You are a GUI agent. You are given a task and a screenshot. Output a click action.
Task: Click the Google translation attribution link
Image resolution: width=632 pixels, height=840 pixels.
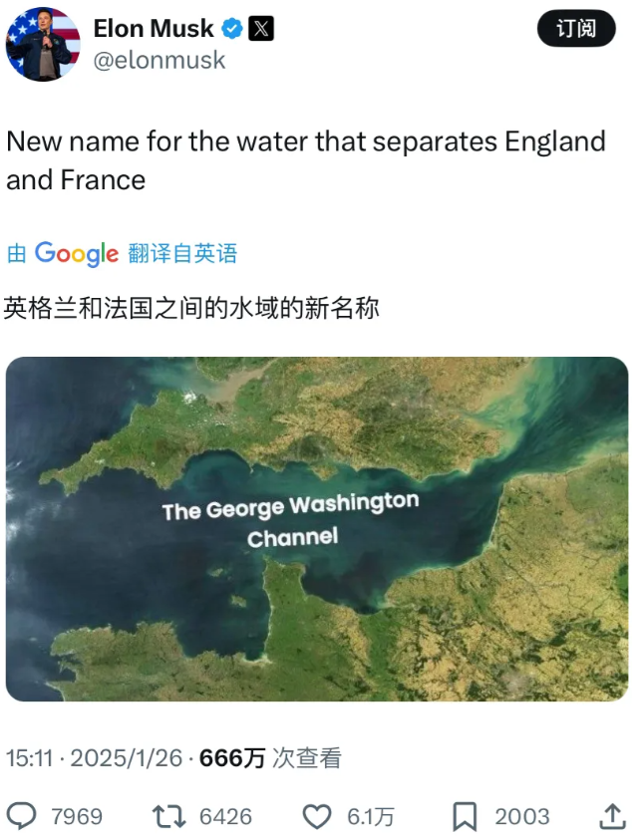pyautogui.click(x=122, y=253)
